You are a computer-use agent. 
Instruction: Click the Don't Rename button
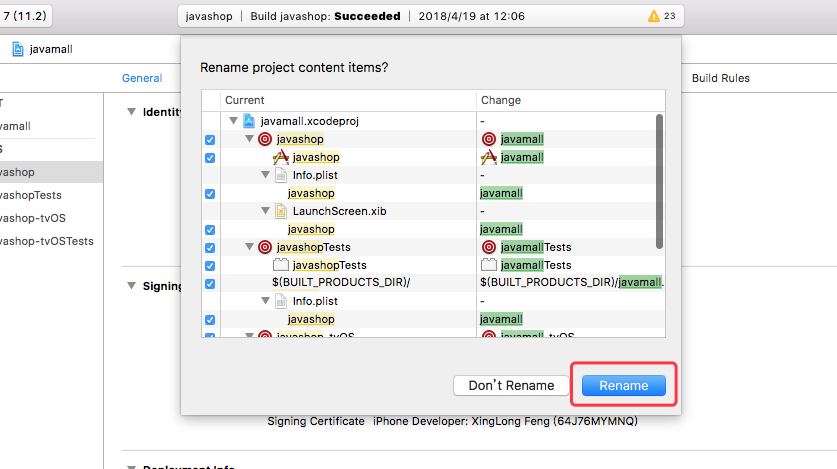(511, 385)
